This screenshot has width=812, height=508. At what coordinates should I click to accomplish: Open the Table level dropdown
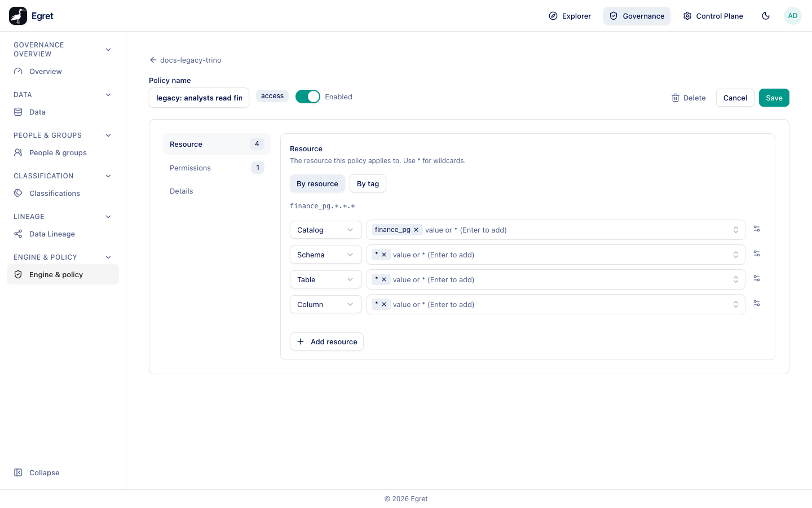(326, 279)
